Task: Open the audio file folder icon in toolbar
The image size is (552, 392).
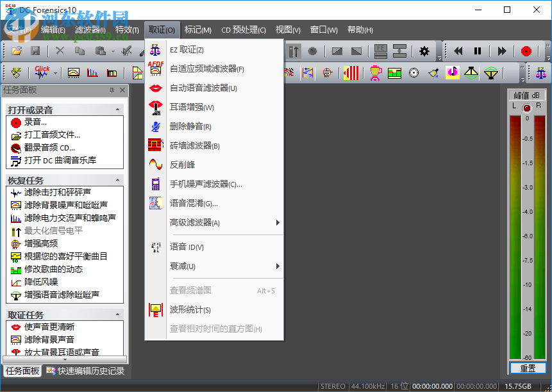Action: click(x=17, y=51)
